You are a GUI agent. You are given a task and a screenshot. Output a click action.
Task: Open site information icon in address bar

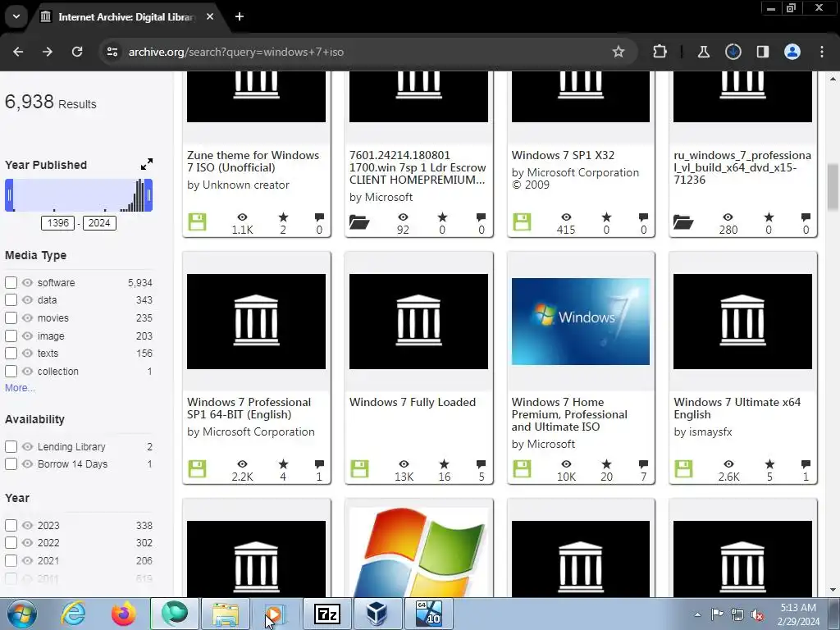112,52
